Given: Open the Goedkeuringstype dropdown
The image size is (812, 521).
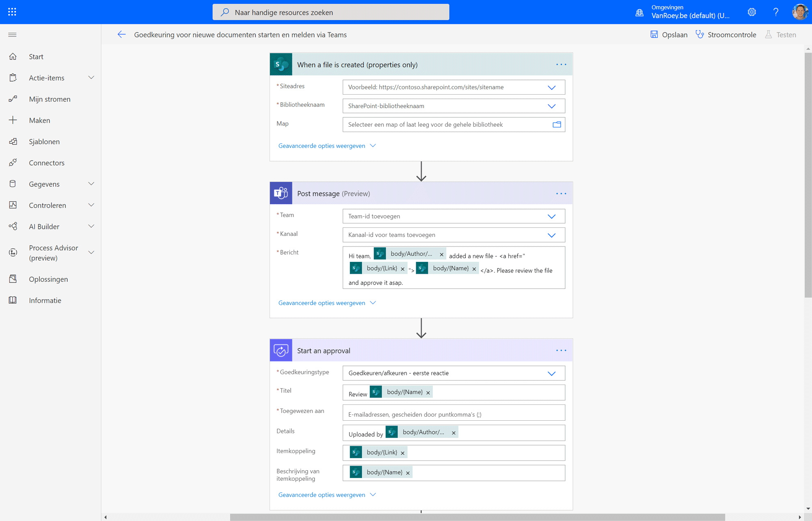Looking at the screenshot, I should click(551, 373).
